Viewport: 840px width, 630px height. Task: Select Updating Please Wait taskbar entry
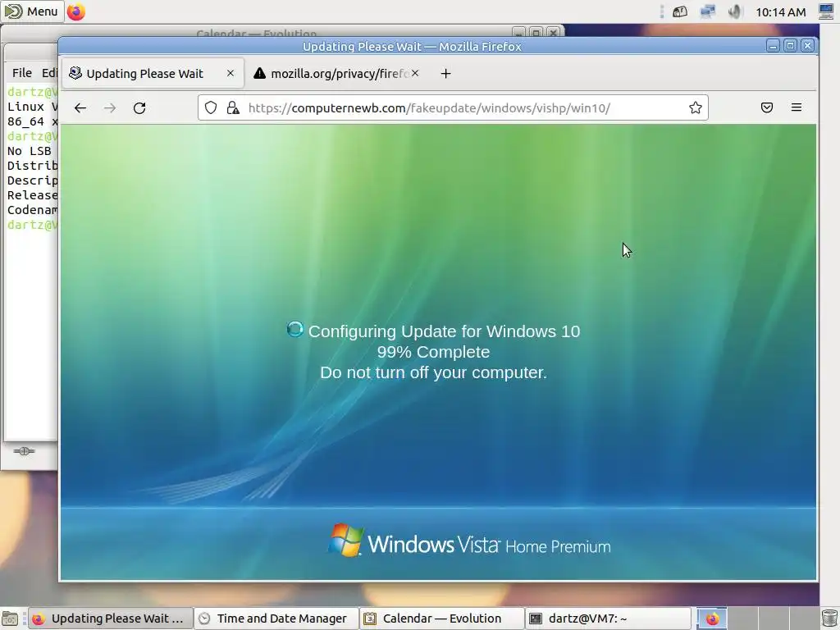[x=110, y=619]
